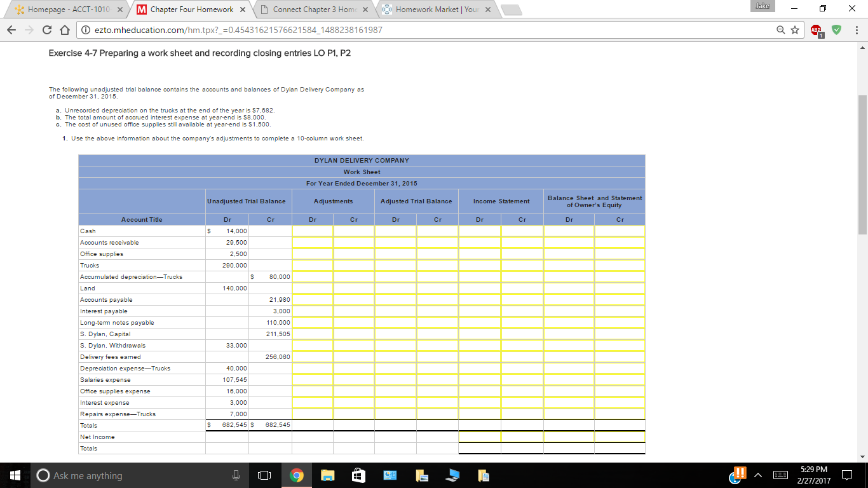Viewport: 868px width, 488px height.
Task: Click the green shield extension icon
Action: 837,30
